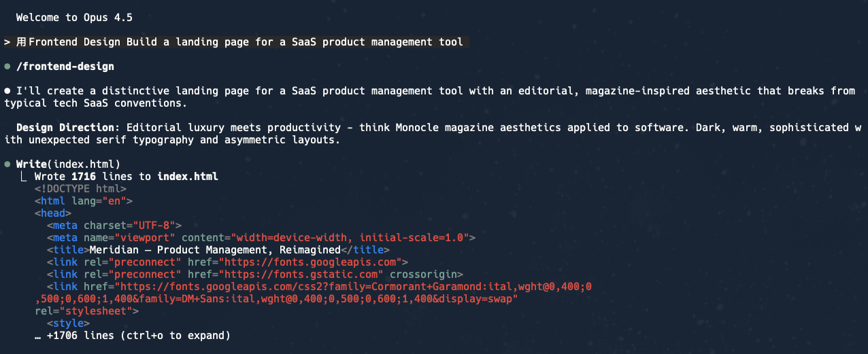The width and height of the screenshot is (868, 354).
Task: Click the bullet beside '/frontend-design'
Action: coord(7,67)
